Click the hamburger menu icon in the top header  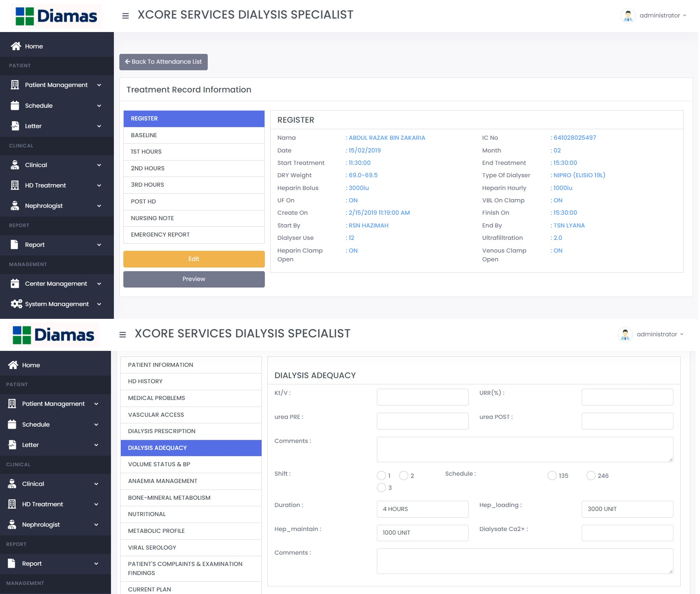(x=126, y=16)
